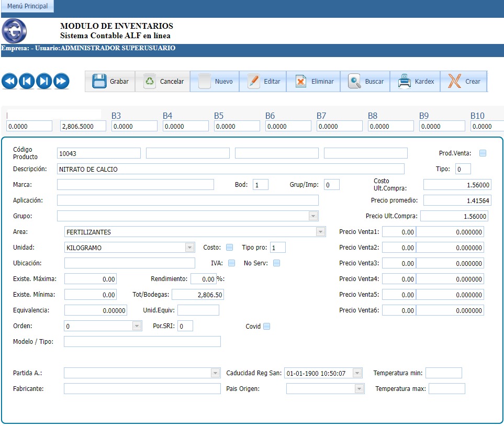Open Buscar search magnifier

click(355, 81)
